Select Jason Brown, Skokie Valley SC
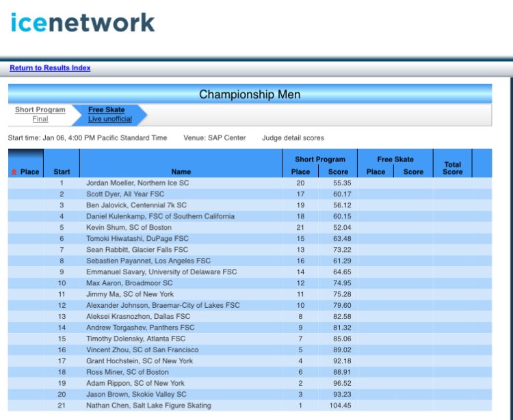513x420 pixels. coord(136,394)
